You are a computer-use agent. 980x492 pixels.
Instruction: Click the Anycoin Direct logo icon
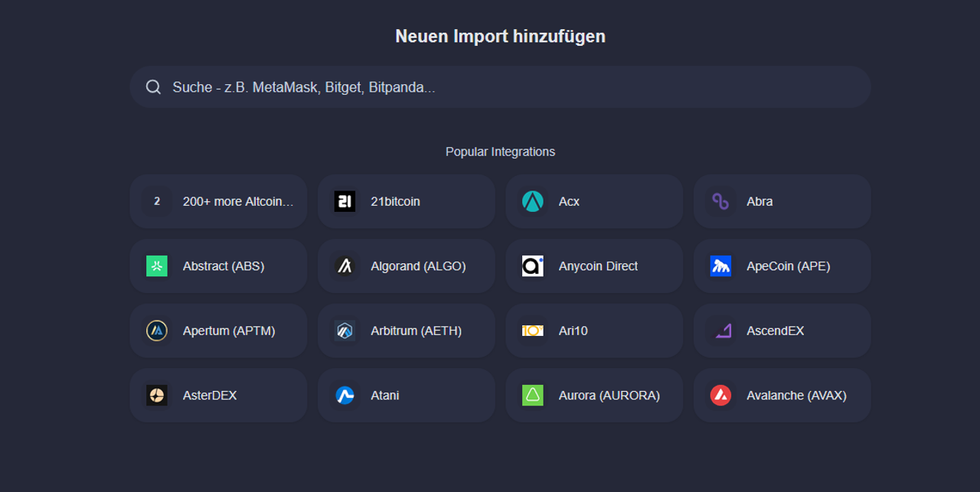532,266
